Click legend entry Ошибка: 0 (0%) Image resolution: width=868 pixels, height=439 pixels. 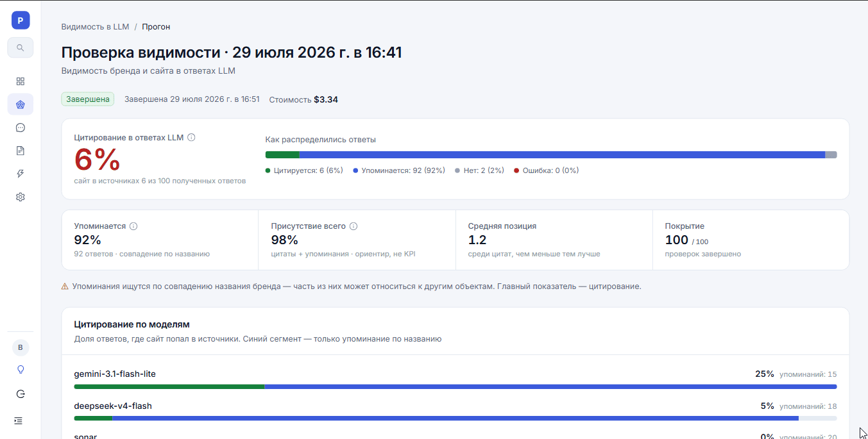(546, 170)
